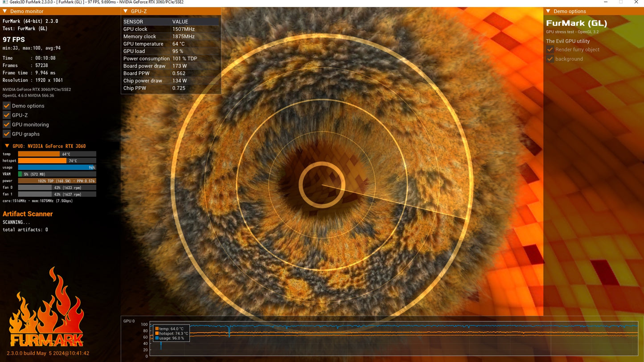Uncheck the Demo options checkbox
The width and height of the screenshot is (644, 362).
(x=7, y=106)
